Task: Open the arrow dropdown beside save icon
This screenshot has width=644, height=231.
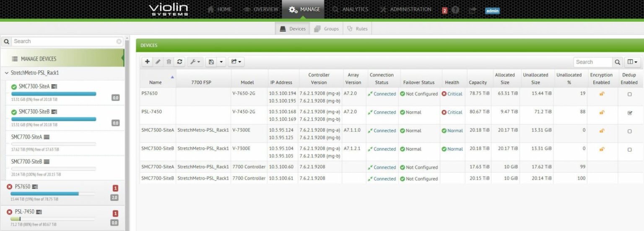Action: [x=221, y=62]
